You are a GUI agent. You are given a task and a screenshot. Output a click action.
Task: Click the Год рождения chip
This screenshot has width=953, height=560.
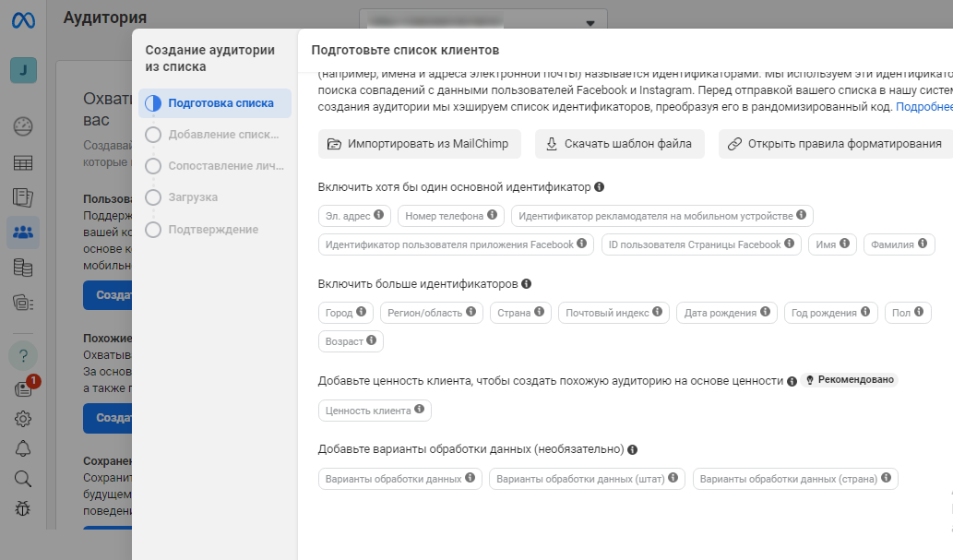[831, 313]
